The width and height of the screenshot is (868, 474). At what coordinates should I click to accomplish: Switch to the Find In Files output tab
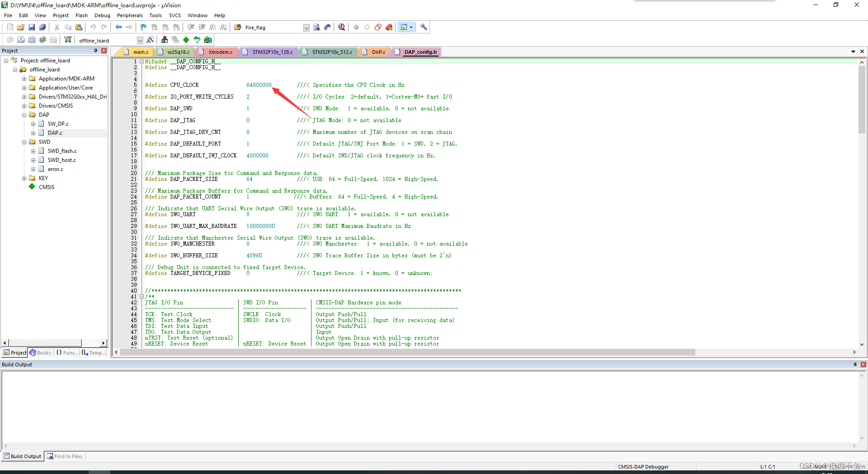coord(65,456)
